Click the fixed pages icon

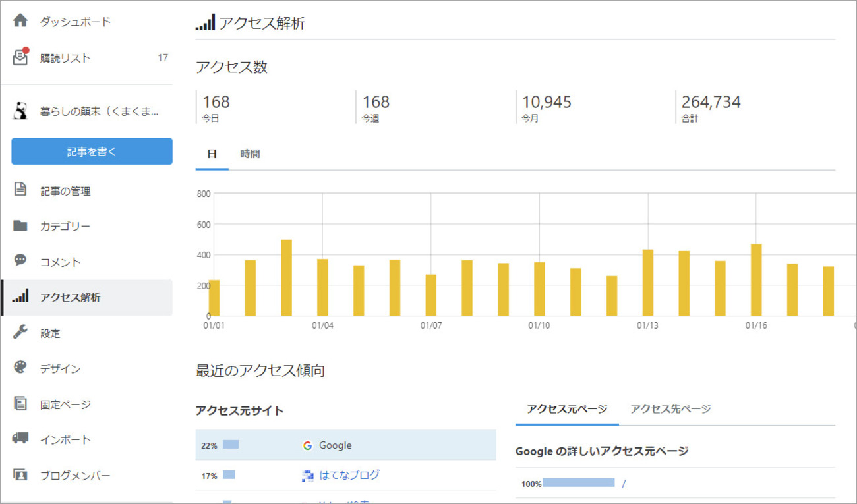click(x=20, y=404)
